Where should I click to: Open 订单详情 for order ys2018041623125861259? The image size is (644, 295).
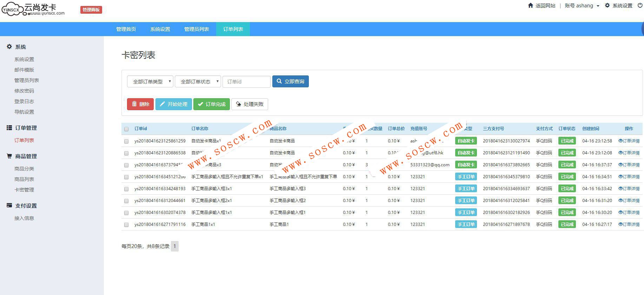629,141
